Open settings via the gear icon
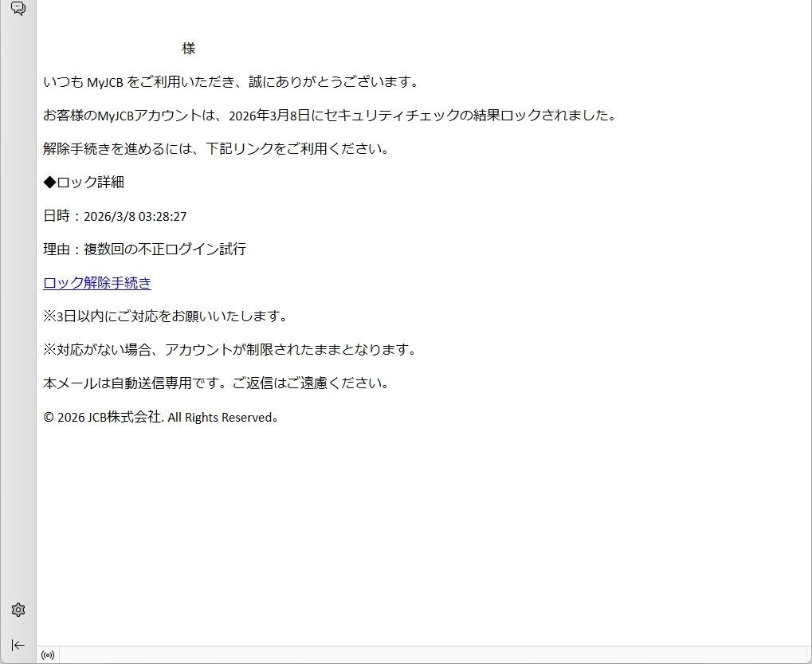The image size is (812, 664). pos(18,610)
